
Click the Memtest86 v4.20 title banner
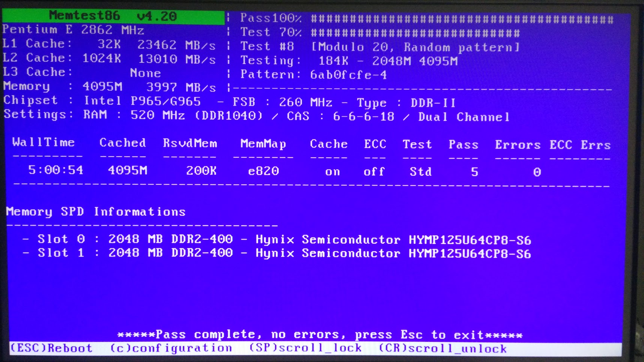click(113, 16)
